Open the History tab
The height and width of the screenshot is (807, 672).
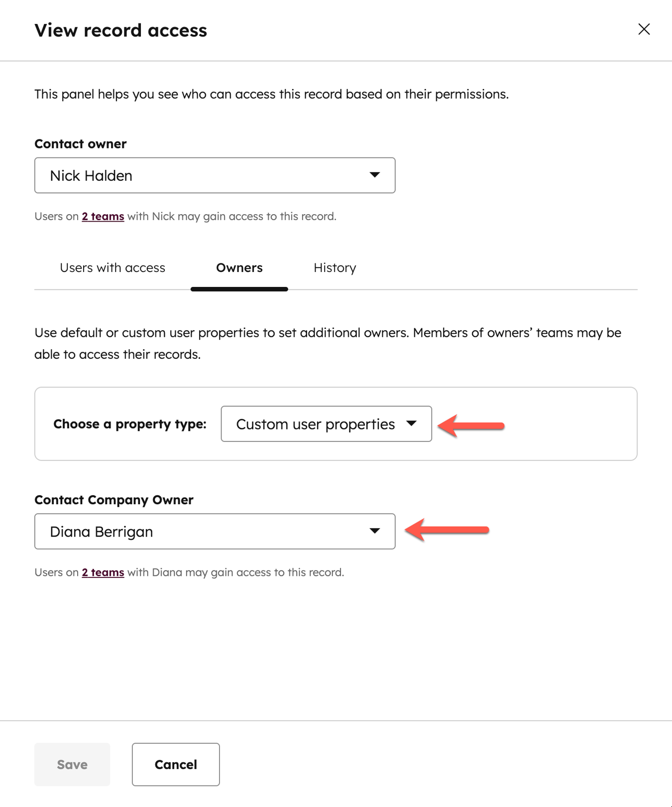335,268
